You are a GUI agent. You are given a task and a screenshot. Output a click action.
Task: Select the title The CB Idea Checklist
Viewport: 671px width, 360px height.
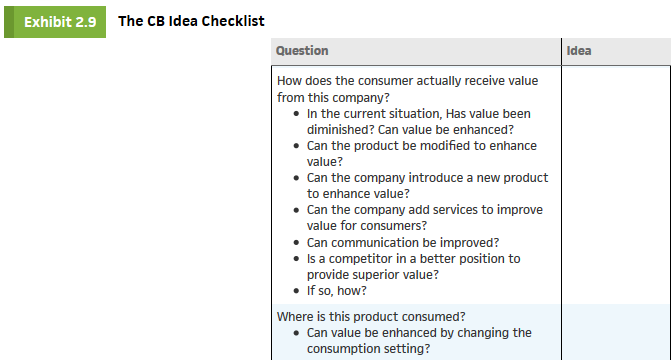point(191,21)
